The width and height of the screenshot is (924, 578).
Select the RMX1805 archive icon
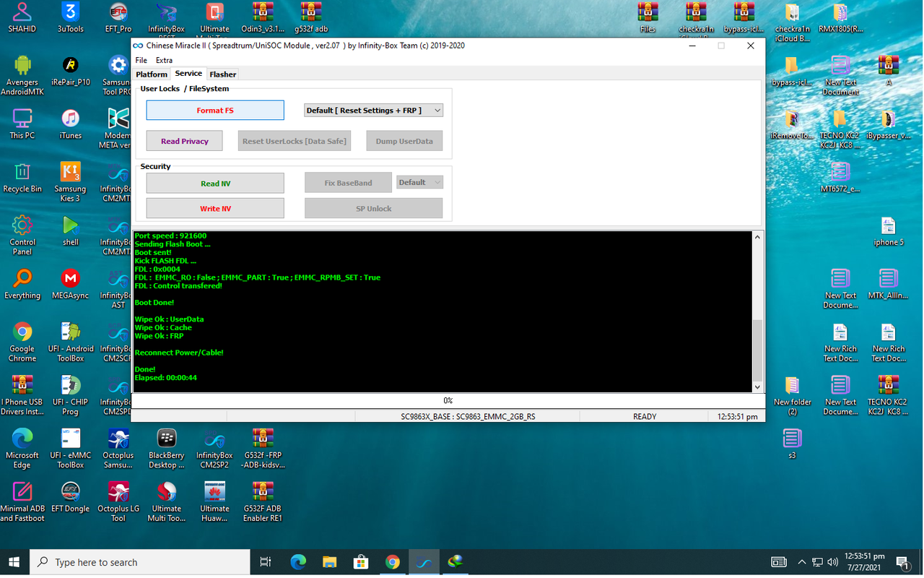coord(840,17)
